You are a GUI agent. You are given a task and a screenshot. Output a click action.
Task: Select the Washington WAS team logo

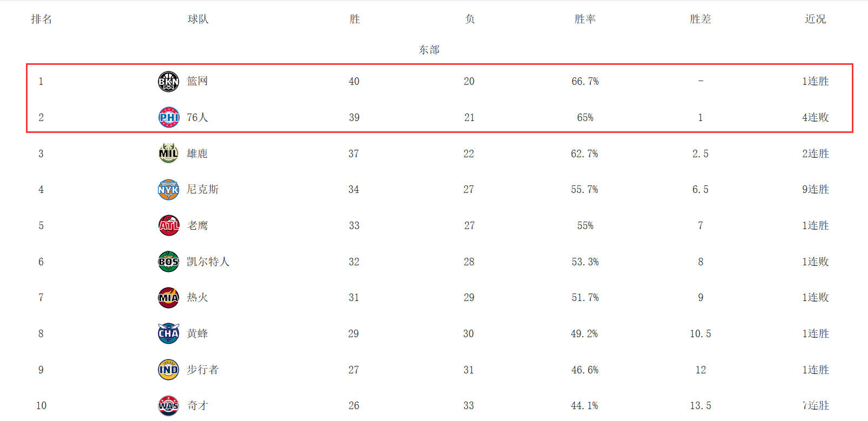(169, 406)
